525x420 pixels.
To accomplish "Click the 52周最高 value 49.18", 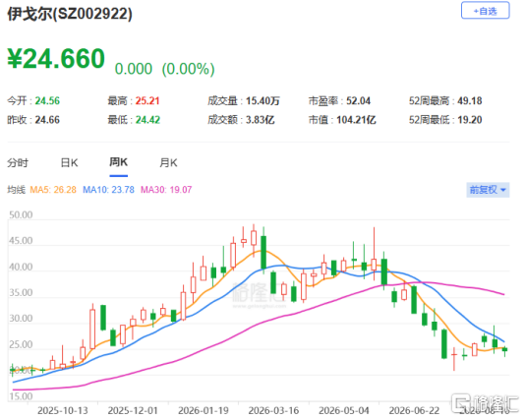I will 470,100.
